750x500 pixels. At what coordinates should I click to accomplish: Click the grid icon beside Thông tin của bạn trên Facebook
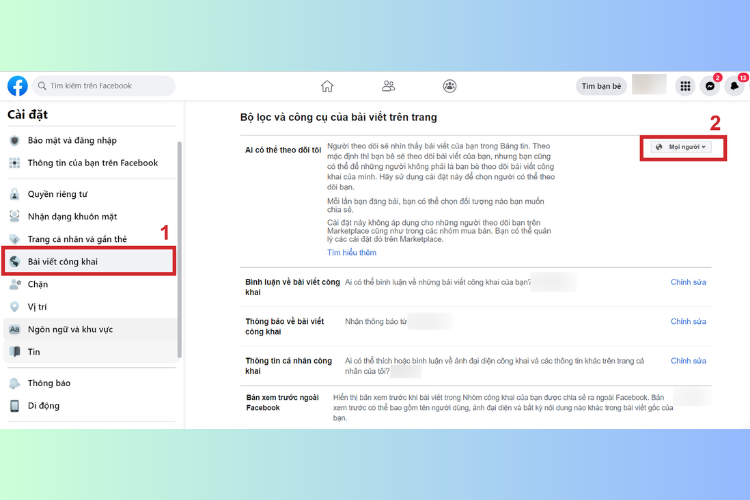(x=15, y=163)
